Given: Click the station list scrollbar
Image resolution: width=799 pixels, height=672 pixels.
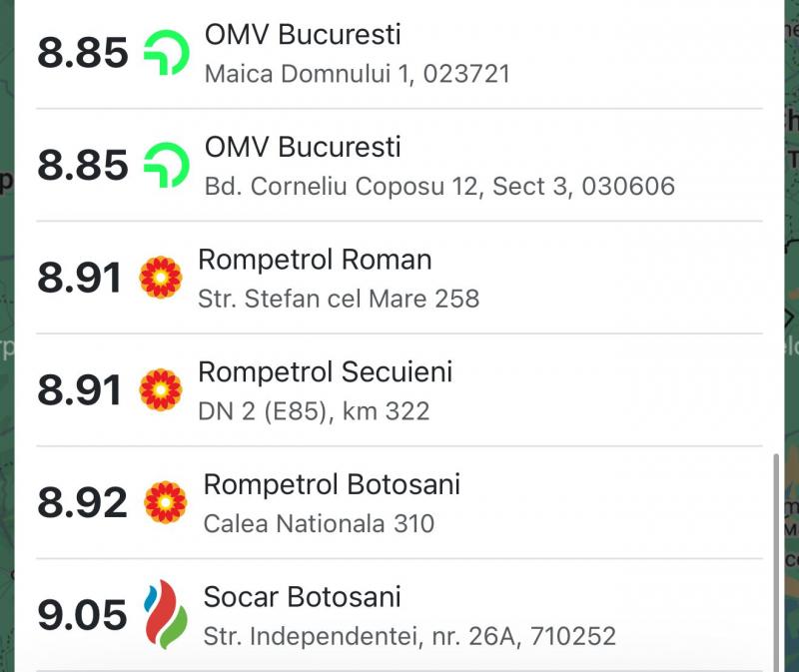Looking at the screenshot, I should click(776, 559).
